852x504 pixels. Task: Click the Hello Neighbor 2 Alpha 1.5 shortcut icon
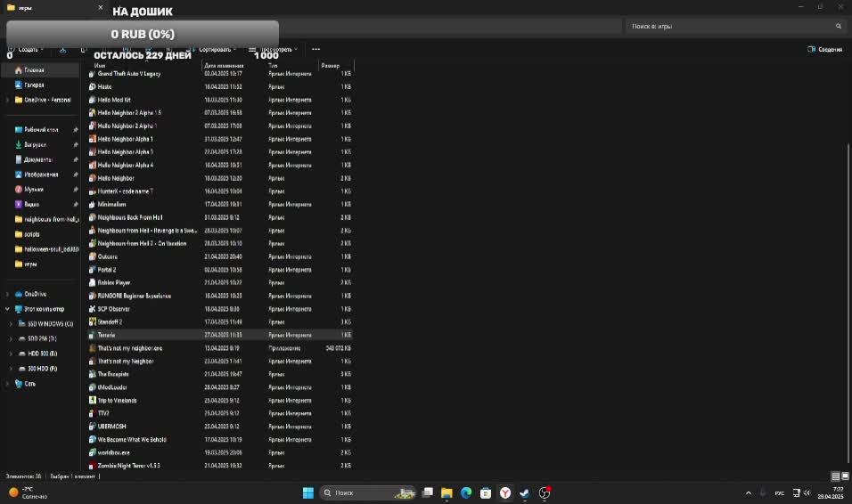[93, 113]
